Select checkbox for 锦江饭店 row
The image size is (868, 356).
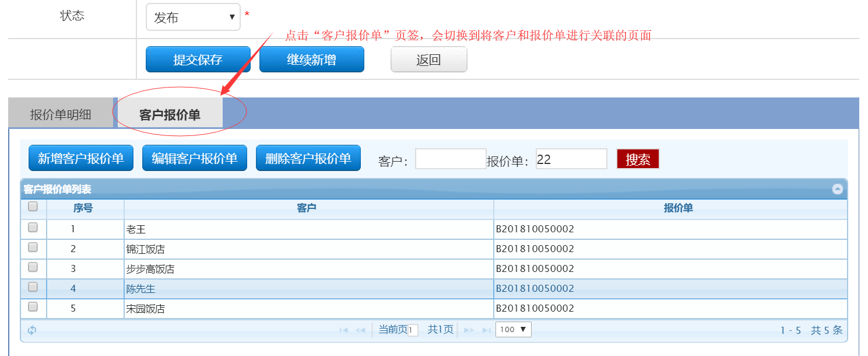(x=33, y=247)
